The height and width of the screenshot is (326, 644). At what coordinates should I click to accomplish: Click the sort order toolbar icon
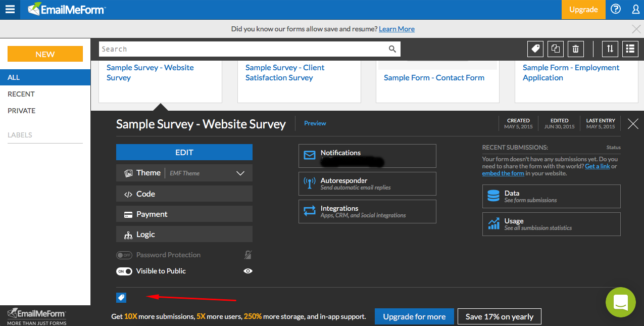[x=610, y=49]
